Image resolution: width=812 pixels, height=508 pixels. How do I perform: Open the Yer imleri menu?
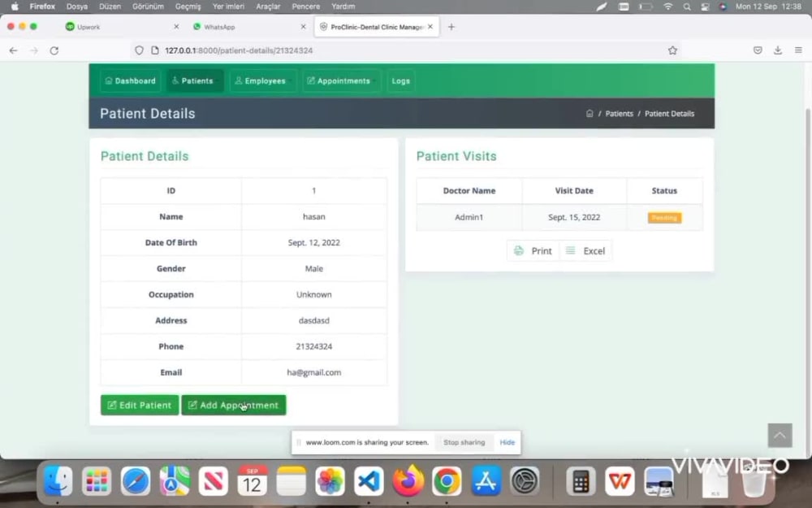coord(228,7)
